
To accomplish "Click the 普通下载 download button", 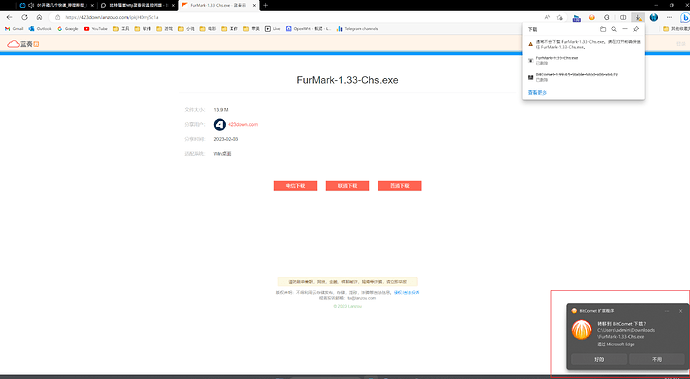I will [400, 186].
